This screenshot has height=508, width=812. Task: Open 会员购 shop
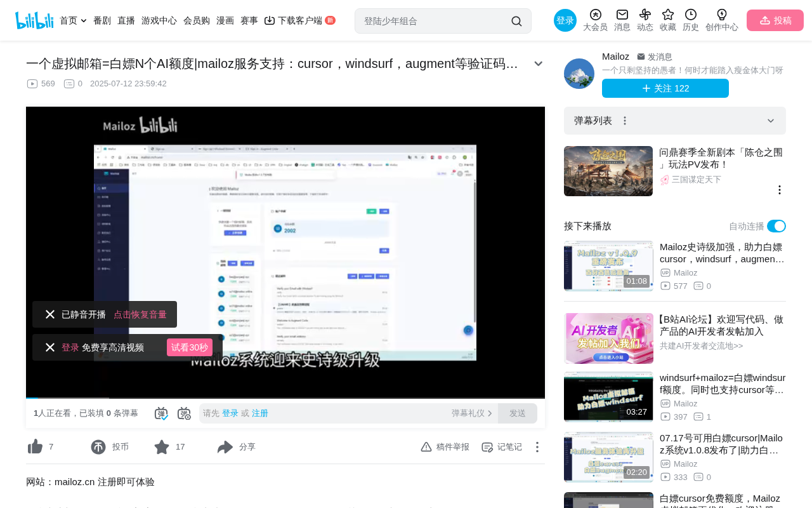pyautogui.click(x=197, y=20)
